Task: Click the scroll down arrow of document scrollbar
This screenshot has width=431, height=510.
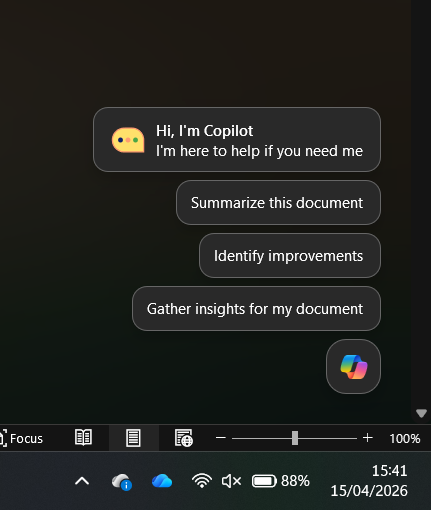Action: coord(421,413)
